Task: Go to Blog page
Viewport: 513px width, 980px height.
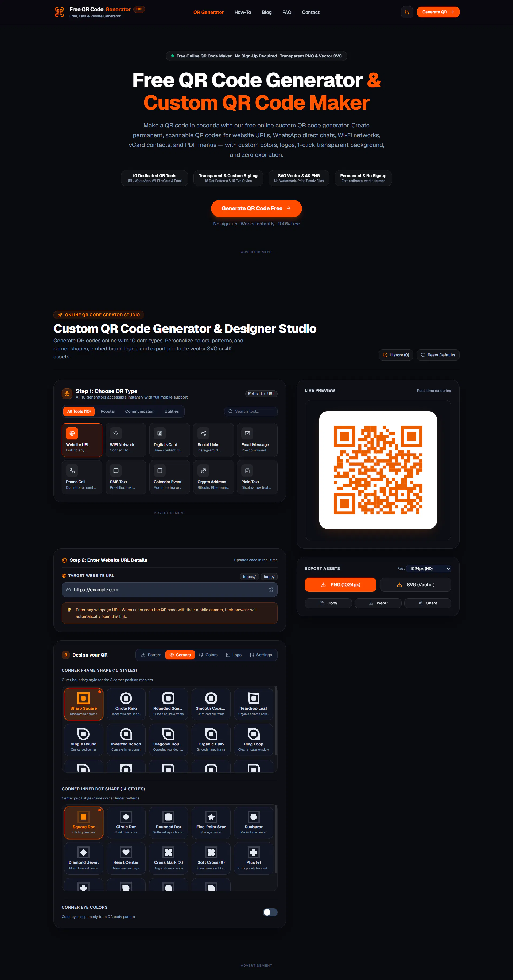Action: click(266, 12)
